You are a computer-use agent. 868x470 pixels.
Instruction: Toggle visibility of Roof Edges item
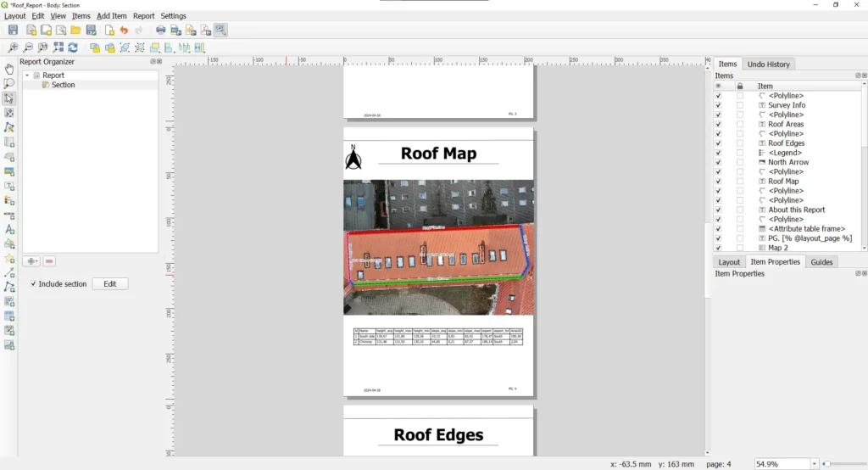pos(718,143)
